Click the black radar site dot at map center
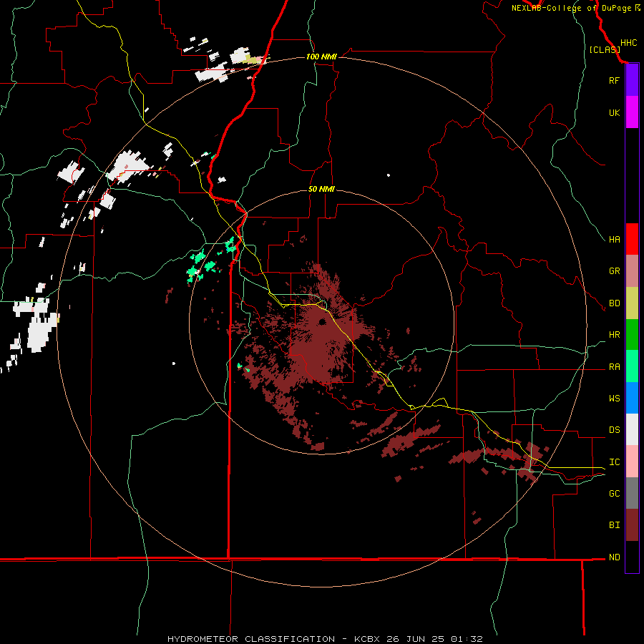 [x=322, y=321]
